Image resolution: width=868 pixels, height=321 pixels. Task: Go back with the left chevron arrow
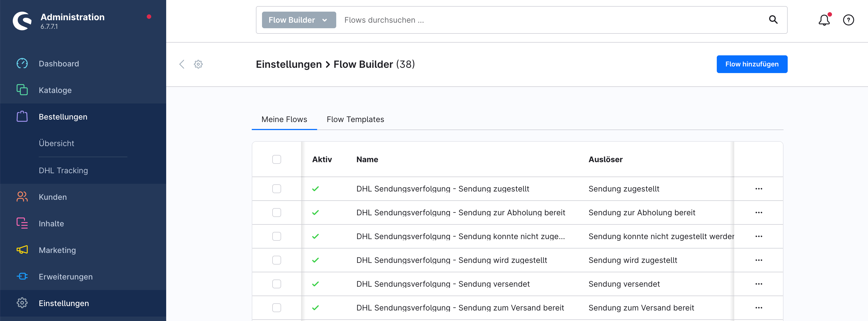tap(182, 64)
